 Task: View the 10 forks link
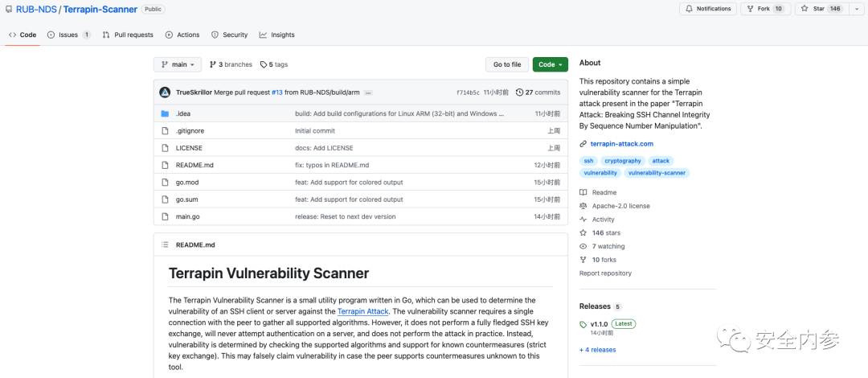point(598,260)
